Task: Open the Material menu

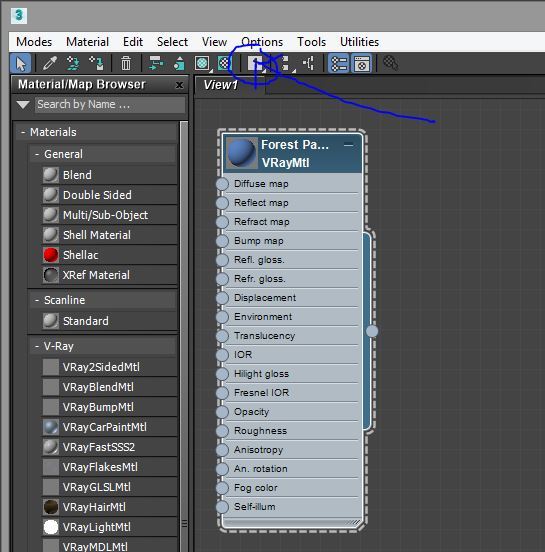Action: pyautogui.click(x=87, y=42)
